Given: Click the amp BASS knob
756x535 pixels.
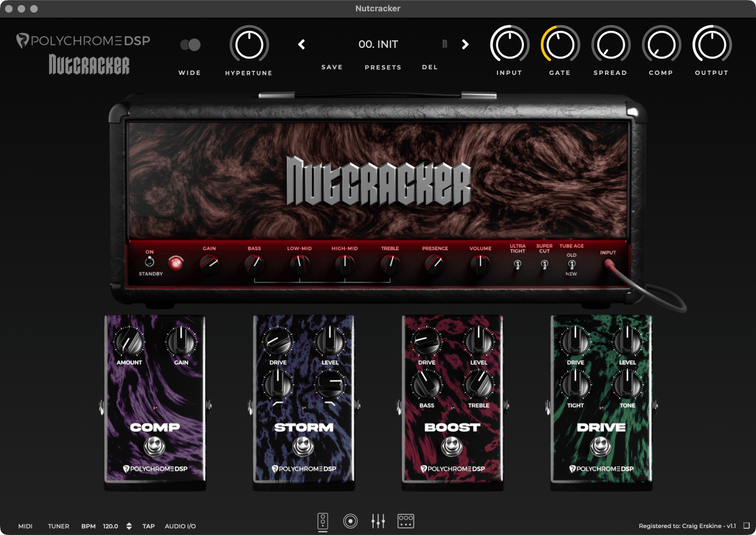Looking at the screenshot, I should click(x=254, y=265).
